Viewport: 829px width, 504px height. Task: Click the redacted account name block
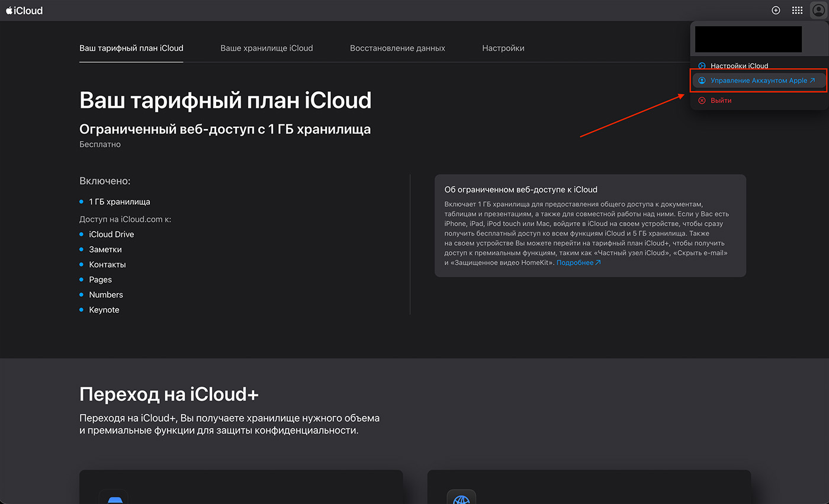(748, 39)
